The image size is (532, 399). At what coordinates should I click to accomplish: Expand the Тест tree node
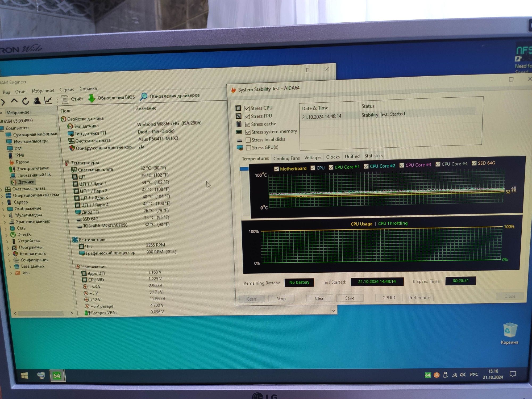[11, 273]
